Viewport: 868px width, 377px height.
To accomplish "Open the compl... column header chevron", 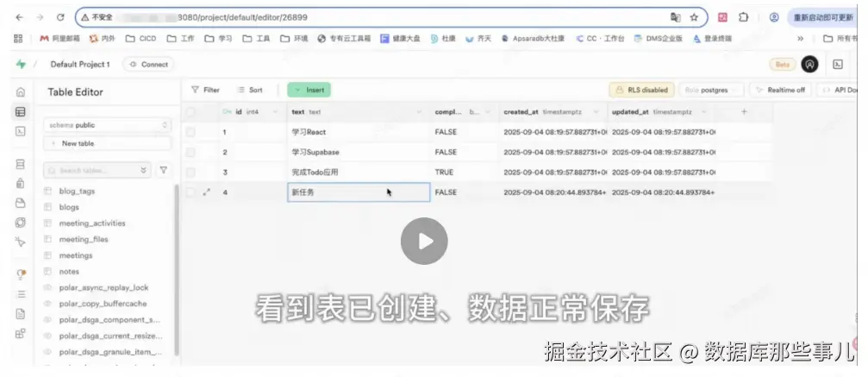I will pos(488,112).
